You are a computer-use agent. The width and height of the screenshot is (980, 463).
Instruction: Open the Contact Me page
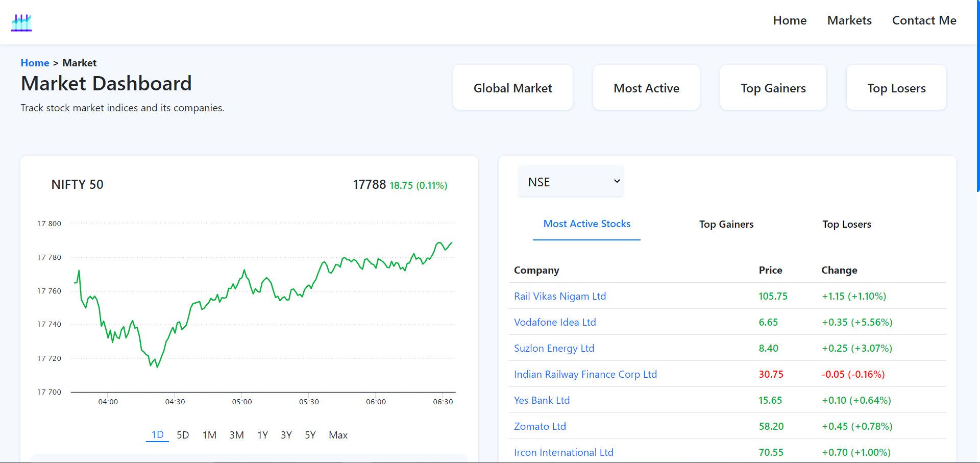tap(924, 20)
